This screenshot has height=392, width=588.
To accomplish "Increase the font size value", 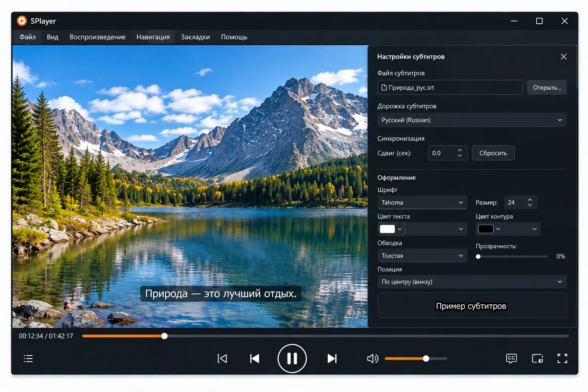I will coord(530,199).
